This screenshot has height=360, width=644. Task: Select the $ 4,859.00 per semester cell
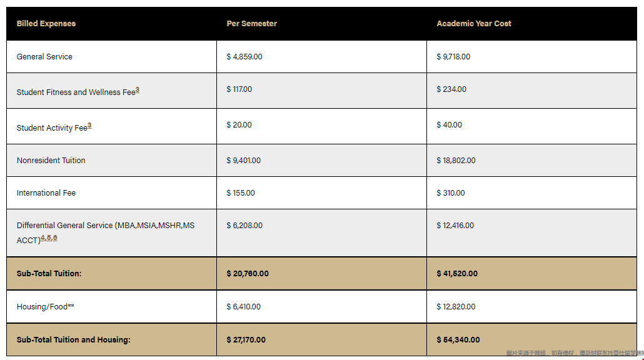click(x=244, y=57)
